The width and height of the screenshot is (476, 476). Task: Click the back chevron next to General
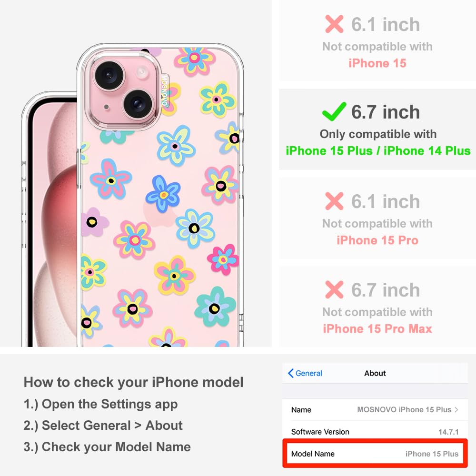(x=290, y=373)
